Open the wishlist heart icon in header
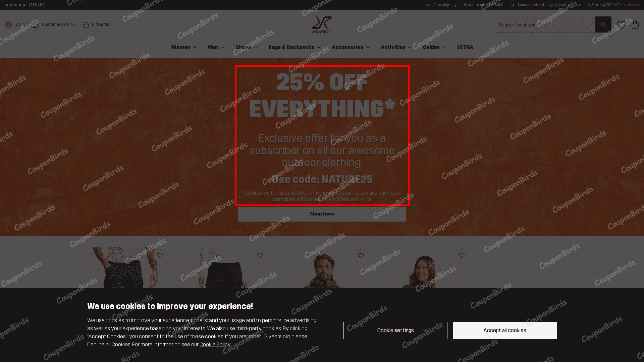The width and height of the screenshot is (644, 362). point(621,25)
